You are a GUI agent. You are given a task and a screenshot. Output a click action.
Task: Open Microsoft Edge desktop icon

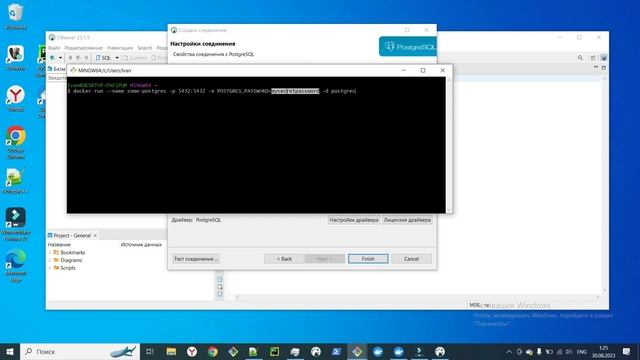pos(16,266)
